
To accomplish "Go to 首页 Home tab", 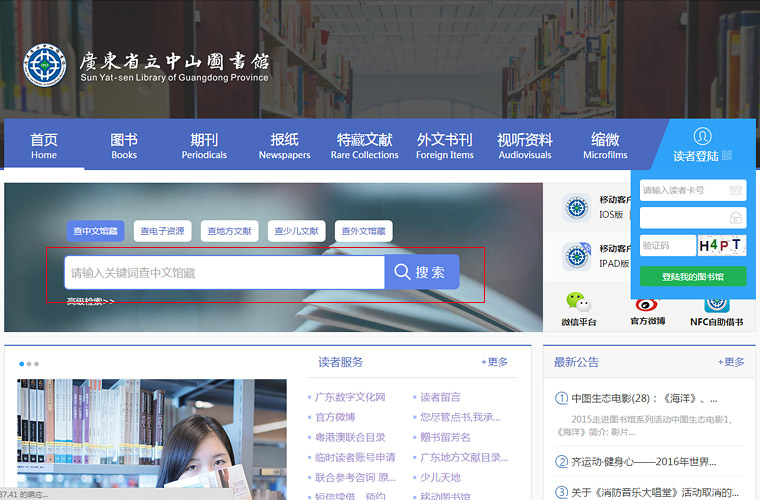I will tap(44, 145).
